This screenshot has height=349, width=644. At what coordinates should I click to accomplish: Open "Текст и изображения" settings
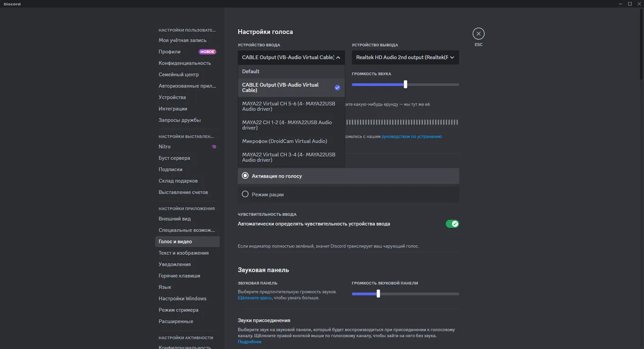coord(188,253)
